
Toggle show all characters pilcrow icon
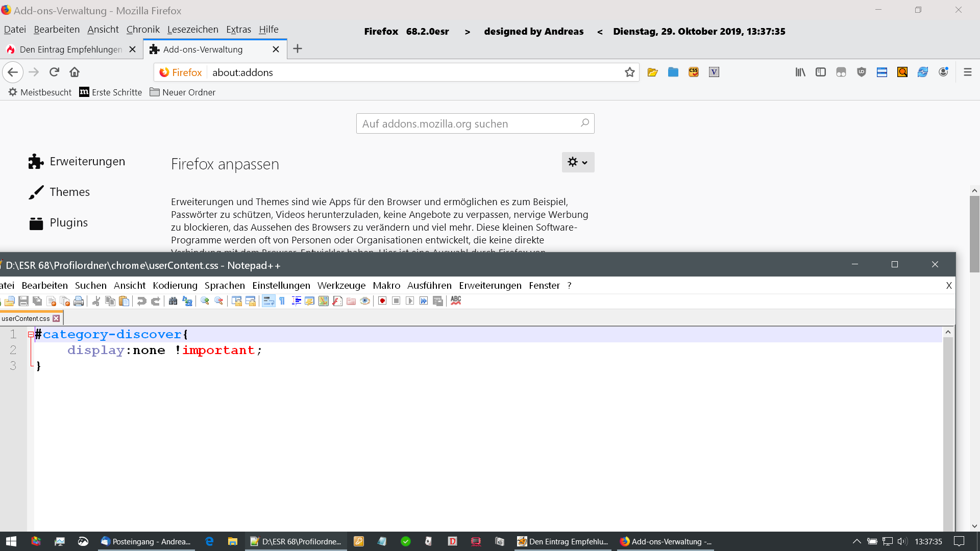pyautogui.click(x=282, y=301)
